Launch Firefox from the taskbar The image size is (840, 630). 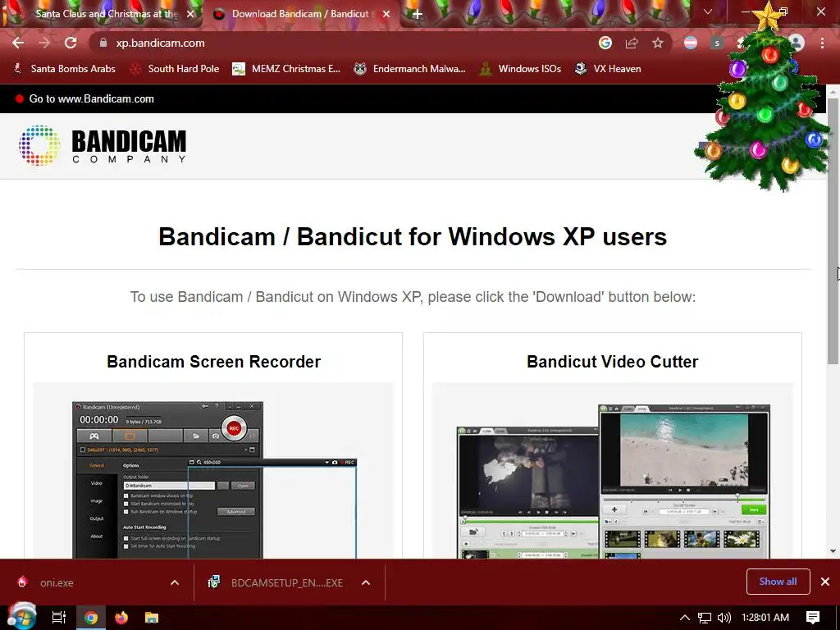tap(121, 618)
